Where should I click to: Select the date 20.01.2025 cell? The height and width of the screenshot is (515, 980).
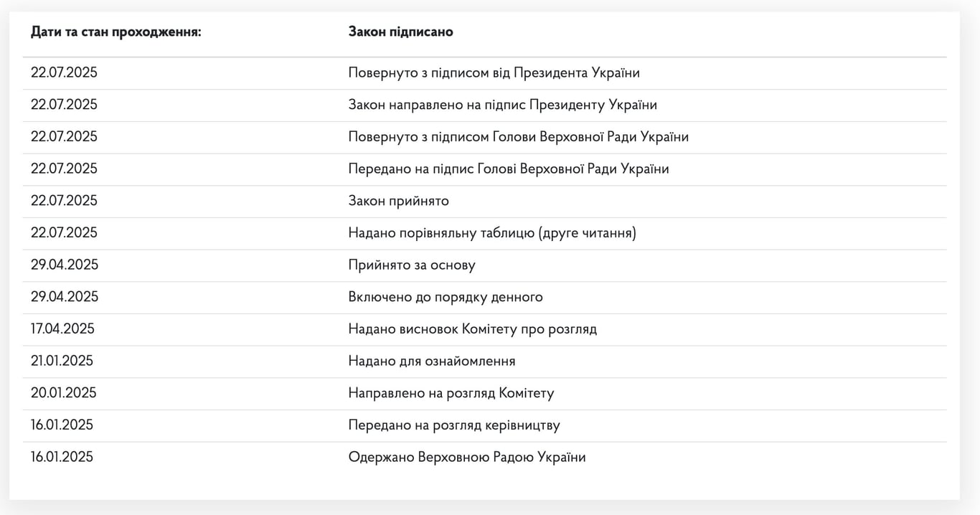tap(62, 392)
